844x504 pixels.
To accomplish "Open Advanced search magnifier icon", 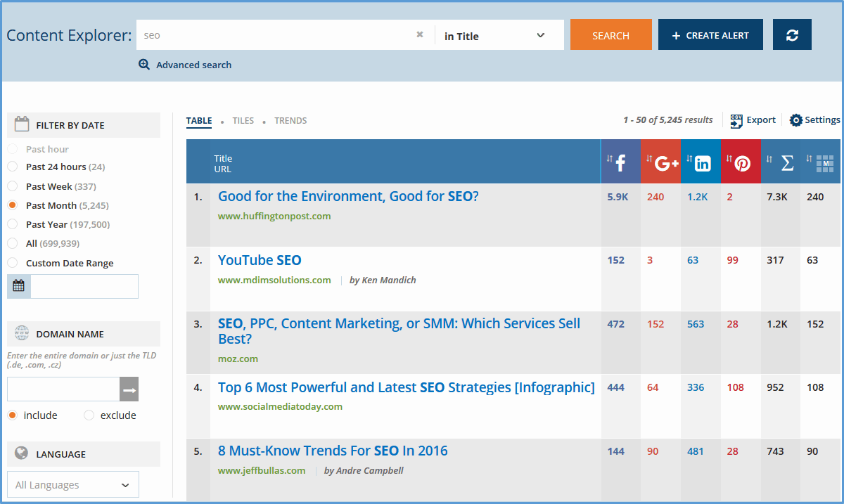I will pyautogui.click(x=144, y=65).
